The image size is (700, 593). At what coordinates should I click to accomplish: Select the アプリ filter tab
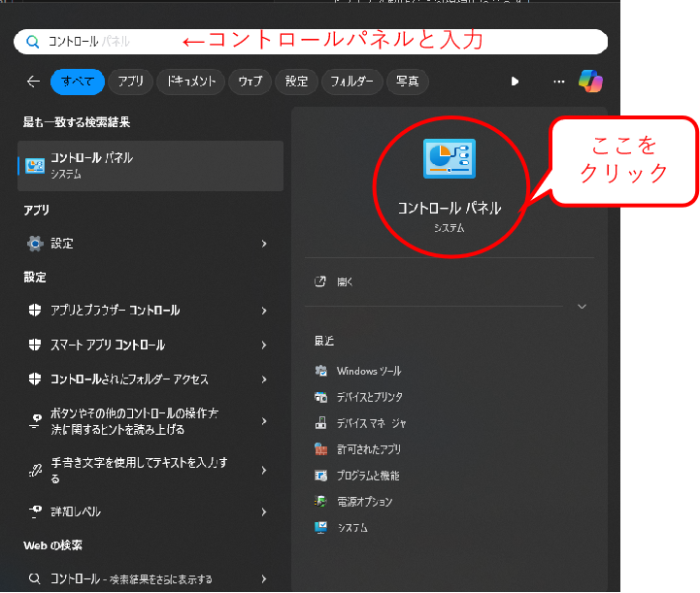click(131, 82)
